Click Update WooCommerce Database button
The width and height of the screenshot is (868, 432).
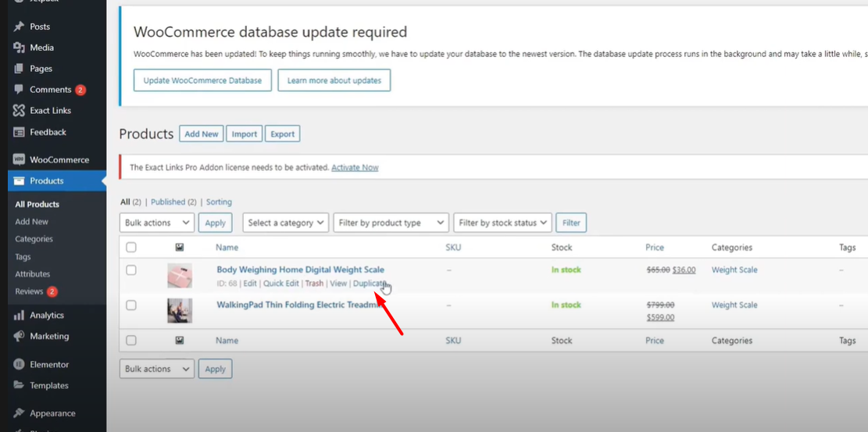(202, 80)
